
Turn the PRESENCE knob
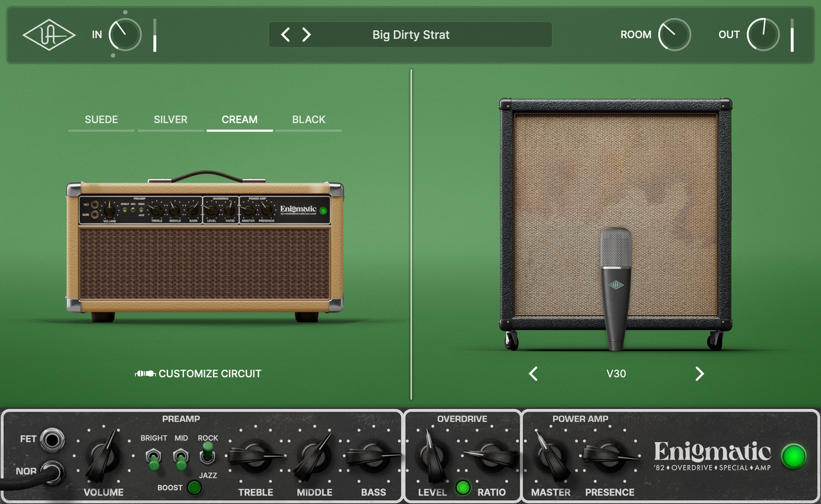point(610,457)
